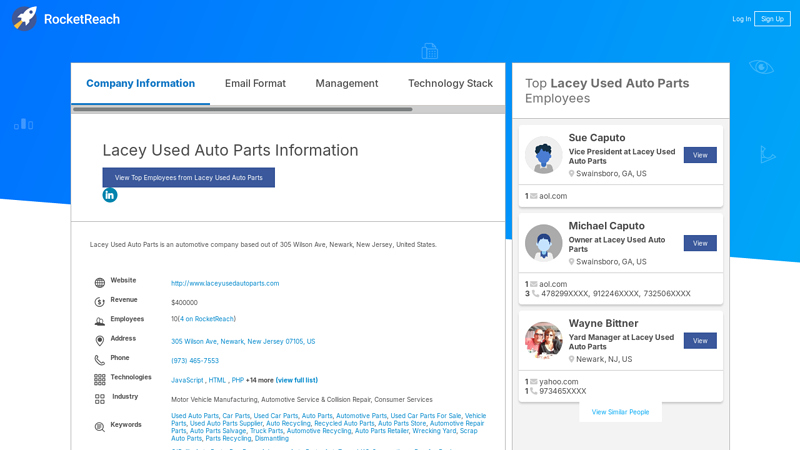Click the envelope icon in Sue Caputo's card
The image size is (800, 450).
tap(534, 196)
